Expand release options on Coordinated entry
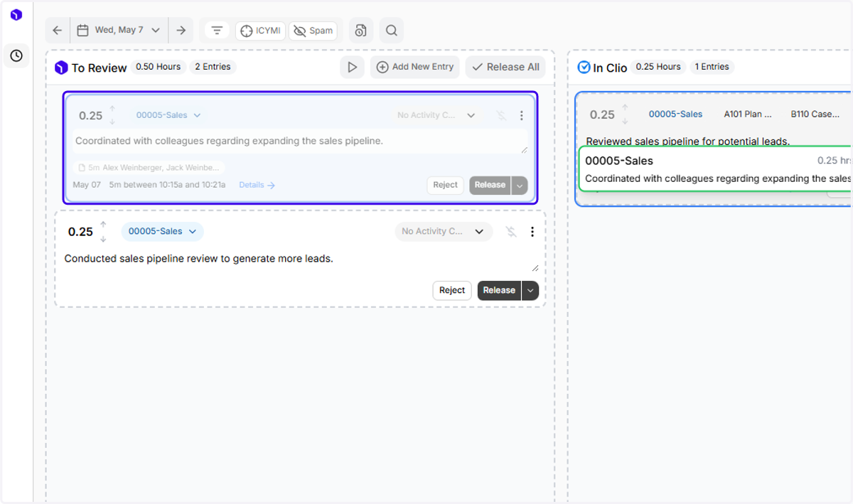This screenshot has width=853, height=504. point(520,186)
